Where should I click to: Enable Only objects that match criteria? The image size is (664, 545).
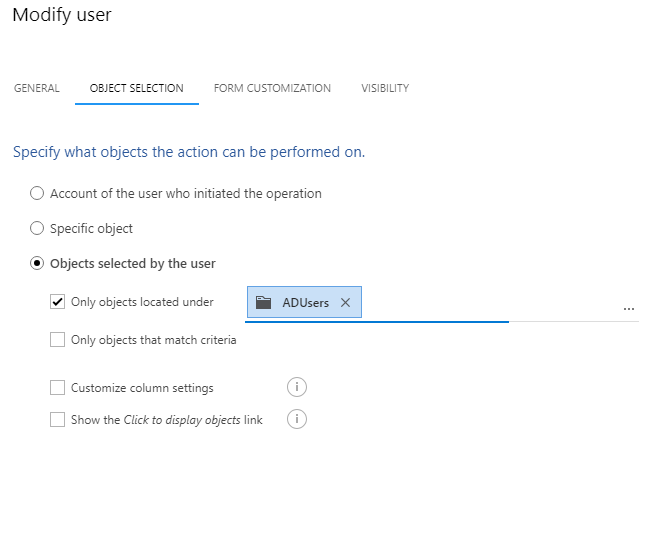point(58,340)
